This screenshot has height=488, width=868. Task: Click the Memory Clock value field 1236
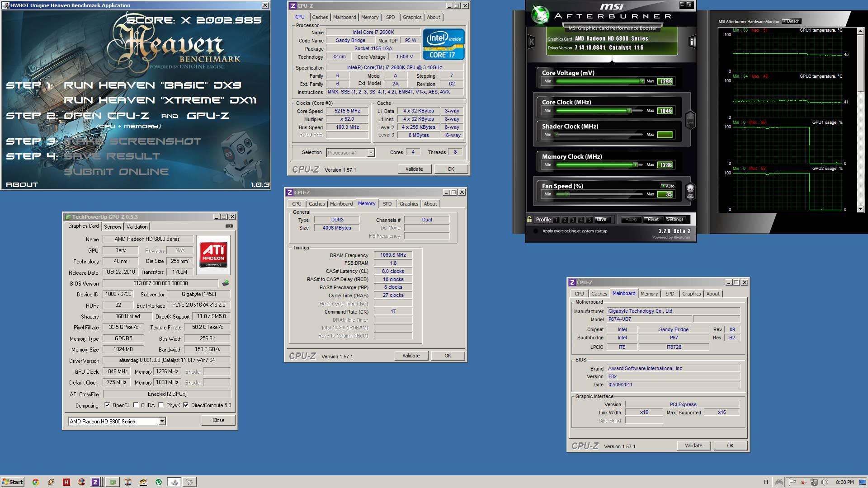(665, 165)
